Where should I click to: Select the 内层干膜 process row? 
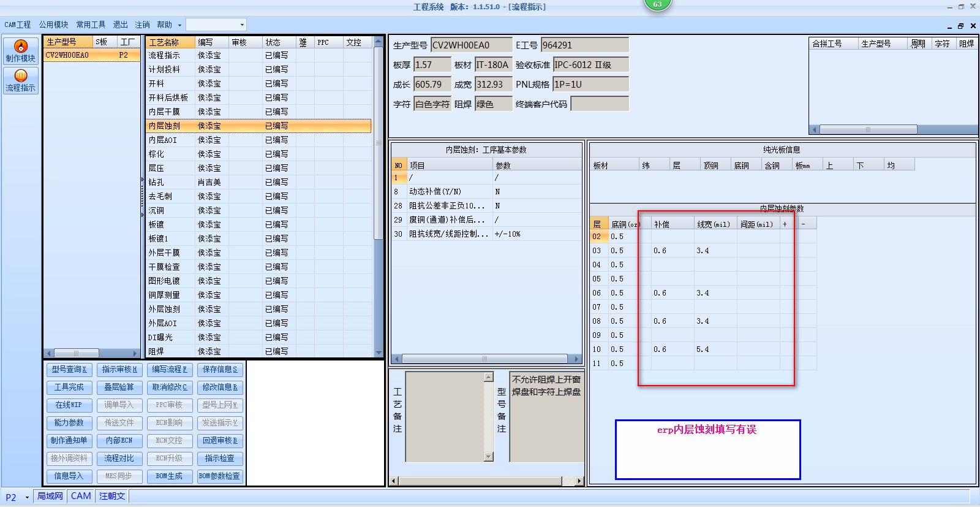258,112
